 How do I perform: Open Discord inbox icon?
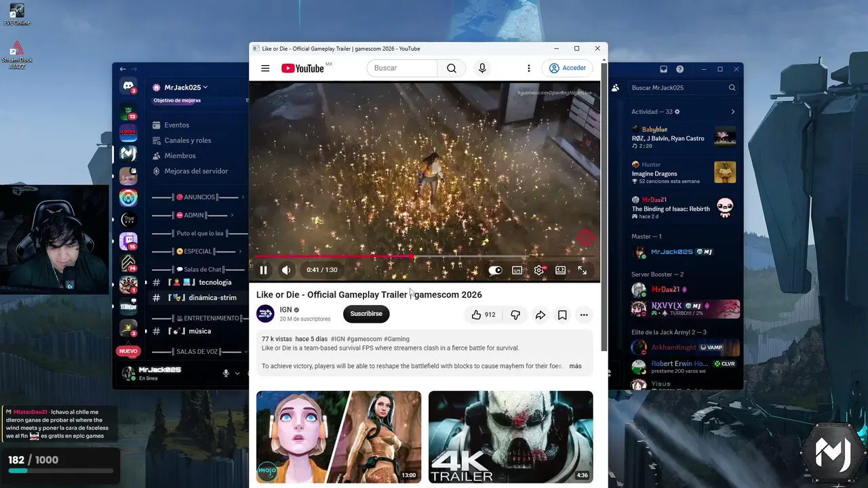(663, 69)
